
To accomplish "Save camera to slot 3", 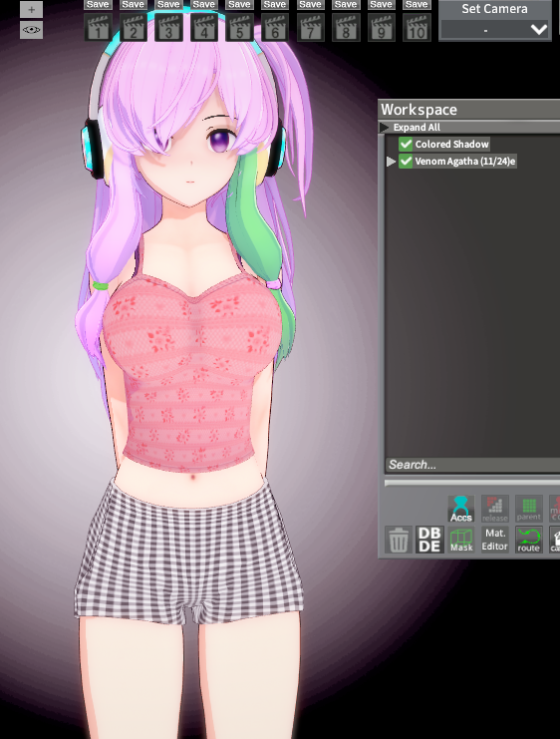I will [168, 5].
